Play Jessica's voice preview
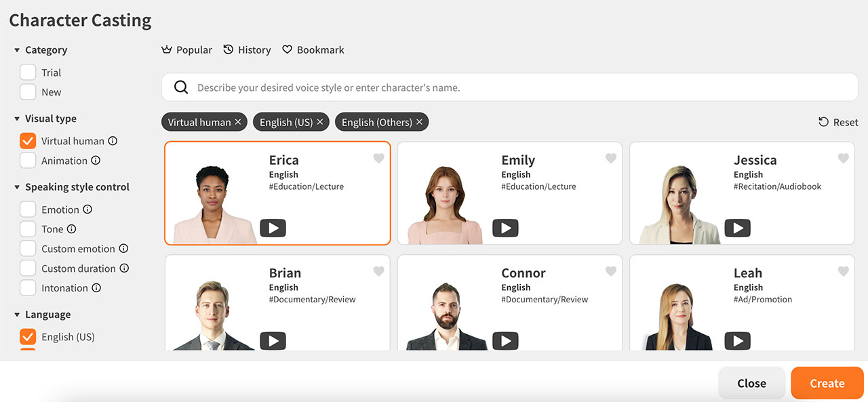Viewport: 868px width, 402px height. click(x=737, y=228)
